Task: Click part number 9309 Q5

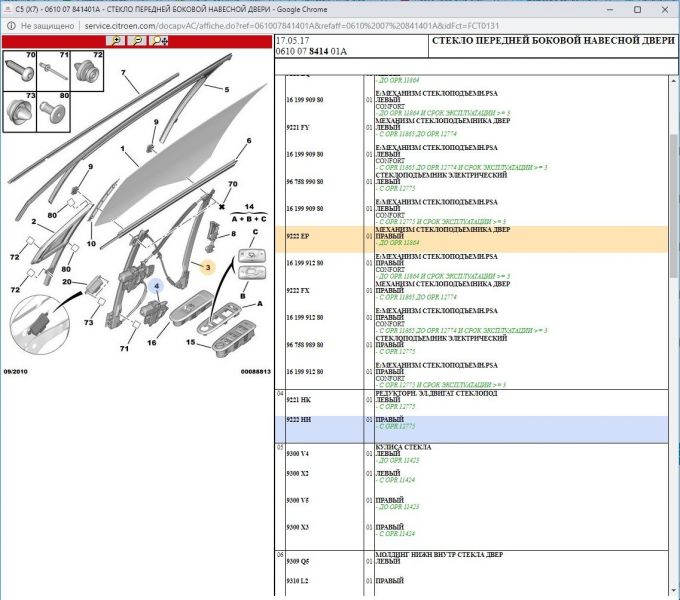Action: tap(298, 561)
